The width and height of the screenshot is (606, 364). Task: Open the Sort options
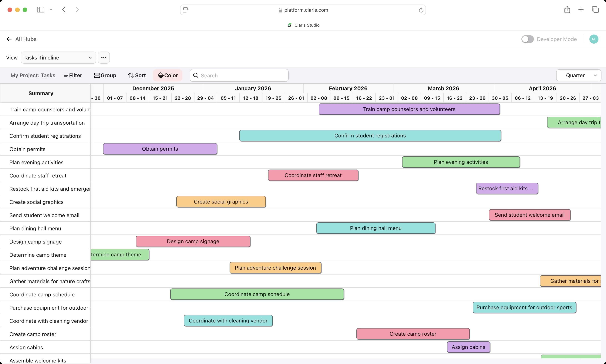point(137,75)
